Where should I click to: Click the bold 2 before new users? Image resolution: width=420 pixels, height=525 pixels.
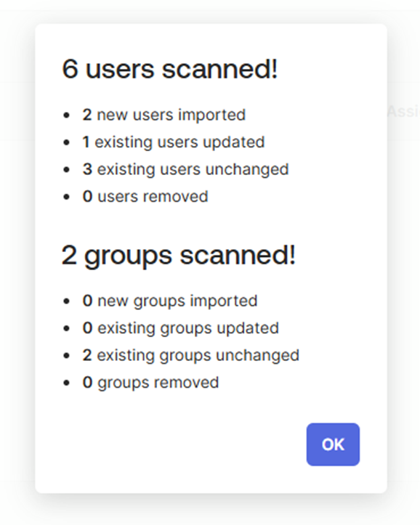87,115
